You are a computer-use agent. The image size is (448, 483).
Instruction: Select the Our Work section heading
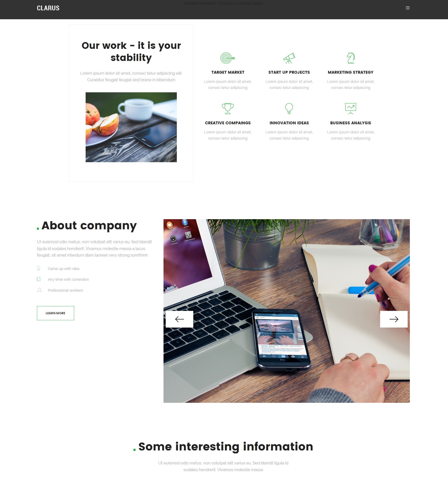(x=131, y=51)
